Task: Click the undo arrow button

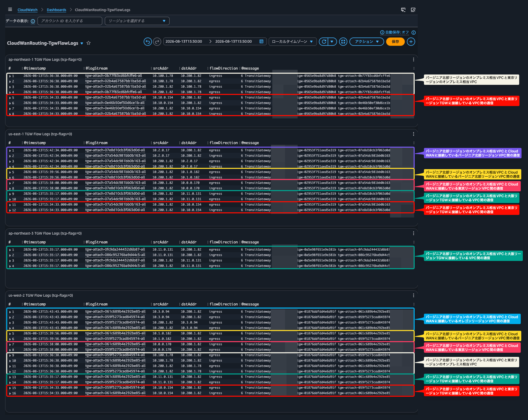Action: coord(148,42)
